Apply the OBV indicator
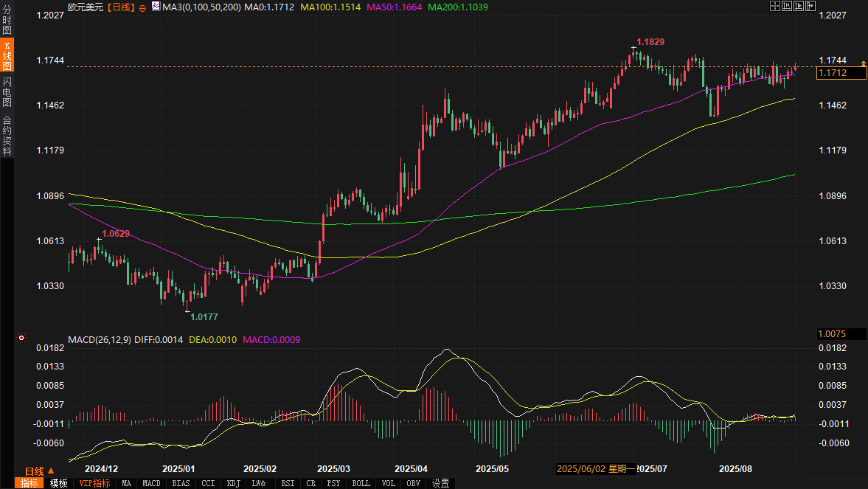The width and height of the screenshot is (868, 489). pyautogui.click(x=413, y=483)
